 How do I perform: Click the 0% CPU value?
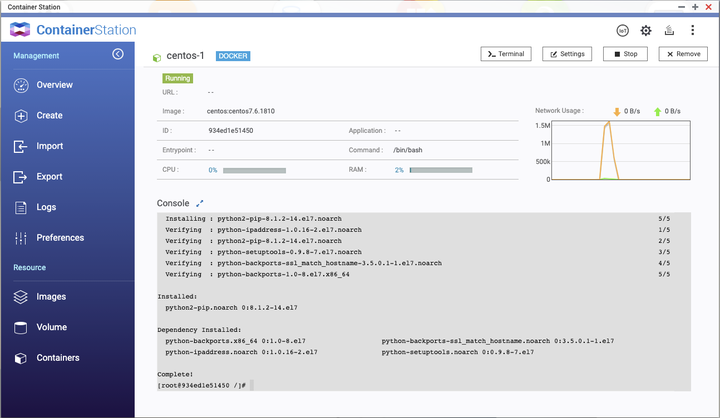213,170
